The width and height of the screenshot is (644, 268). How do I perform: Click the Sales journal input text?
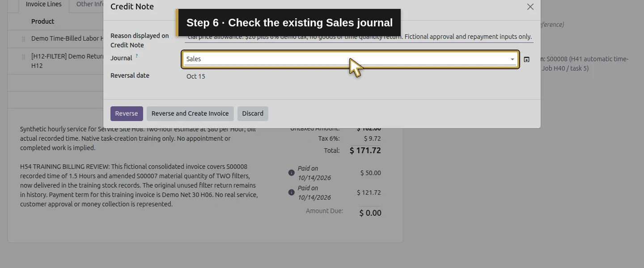point(194,59)
